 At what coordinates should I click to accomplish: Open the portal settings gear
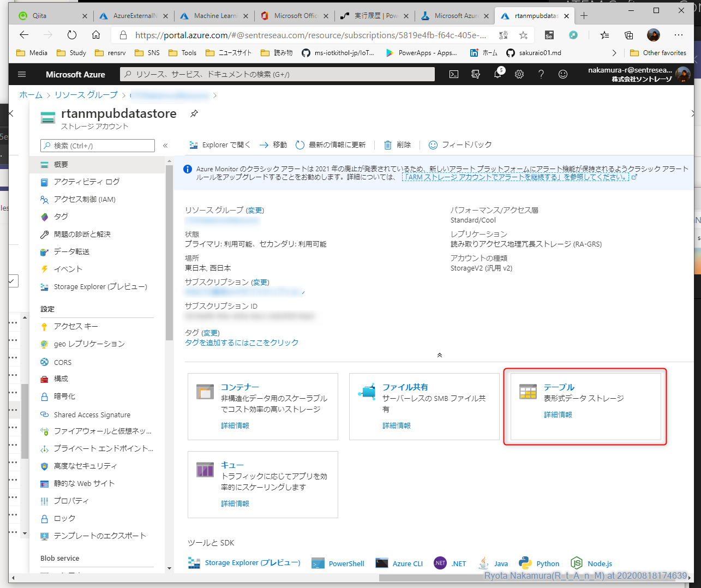coord(519,74)
